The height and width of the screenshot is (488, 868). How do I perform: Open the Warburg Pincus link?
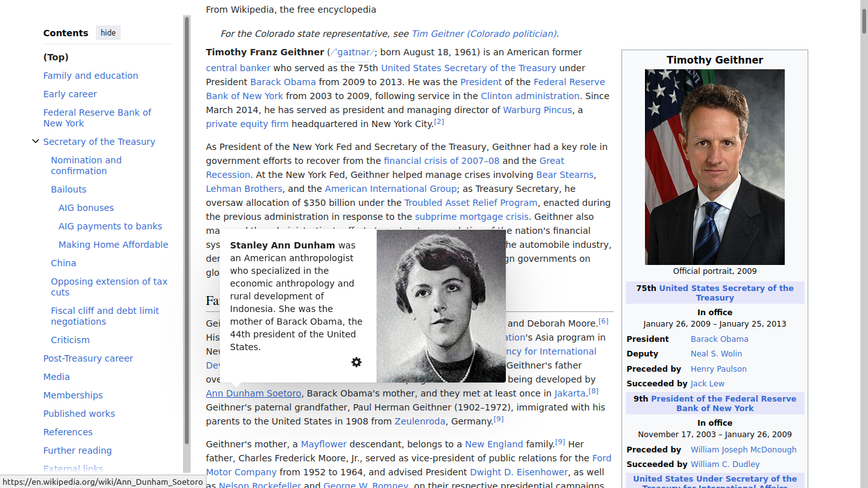[538, 110]
